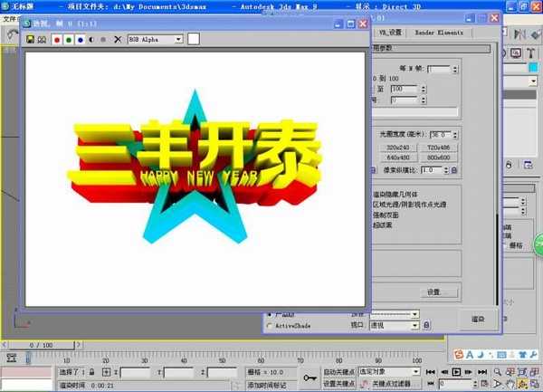Toggle the green channel display

pos(69,40)
